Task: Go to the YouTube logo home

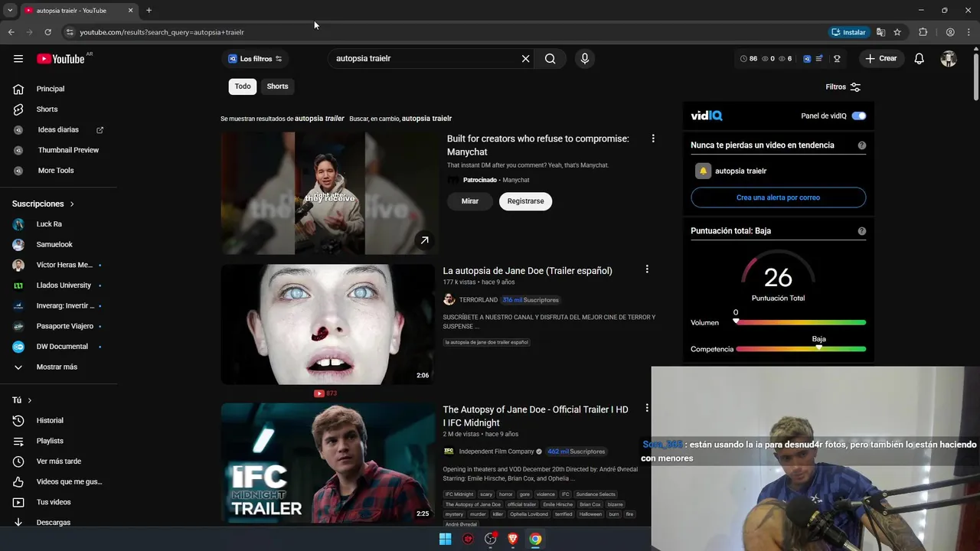Action: (x=60, y=59)
